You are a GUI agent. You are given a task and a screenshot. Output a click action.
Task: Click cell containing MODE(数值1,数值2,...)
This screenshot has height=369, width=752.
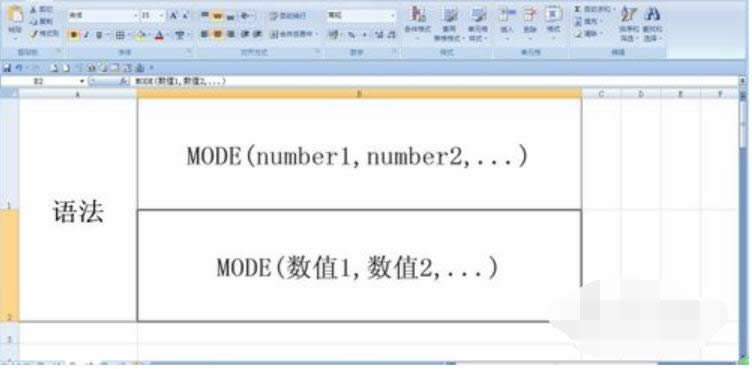[x=359, y=266]
